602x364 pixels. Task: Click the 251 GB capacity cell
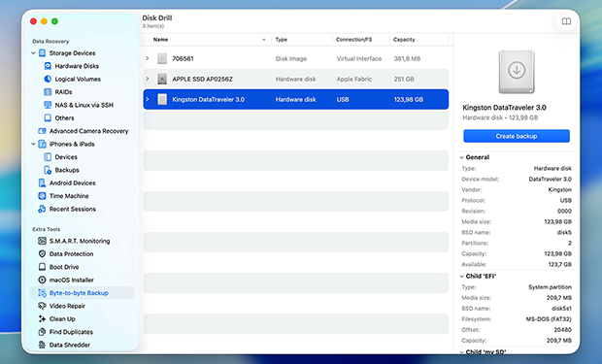(404, 79)
